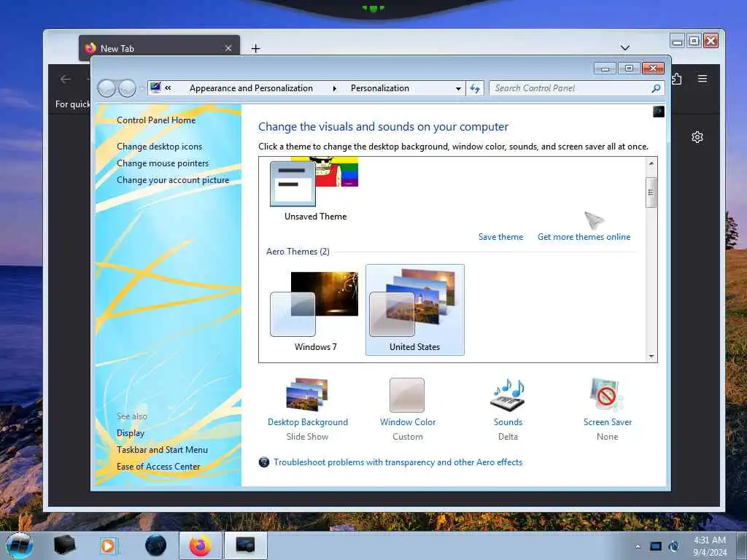The height and width of the screenshot is (560, 747).
Task: Click Get more themes online
Action: (584, 237)
